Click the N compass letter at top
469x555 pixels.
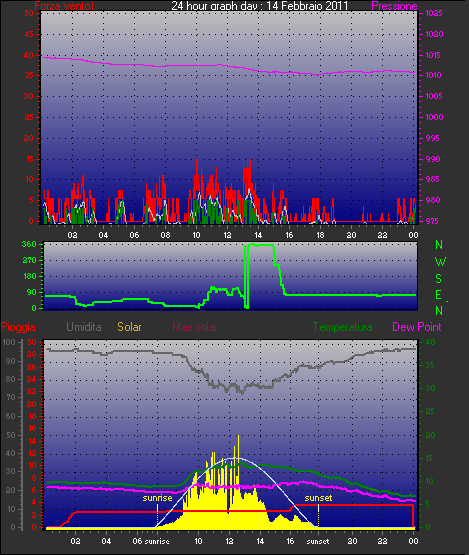click(x=439, y=245)
